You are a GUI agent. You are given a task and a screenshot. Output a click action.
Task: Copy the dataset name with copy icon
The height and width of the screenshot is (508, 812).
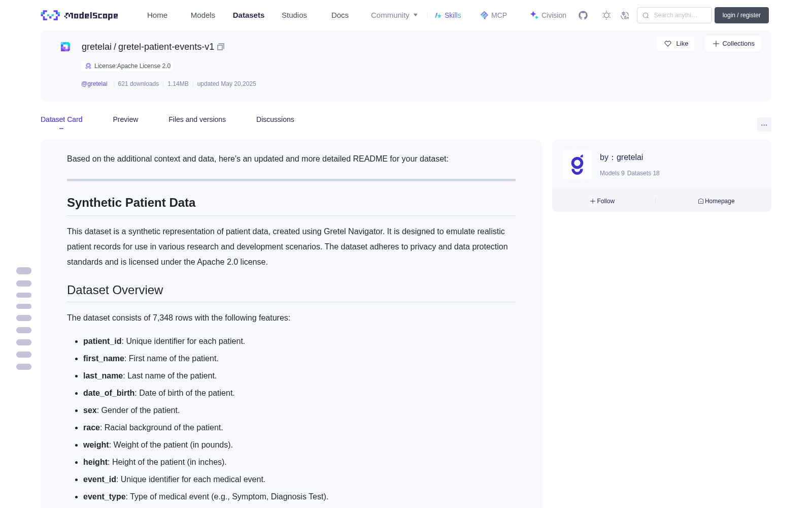(221, 47)
